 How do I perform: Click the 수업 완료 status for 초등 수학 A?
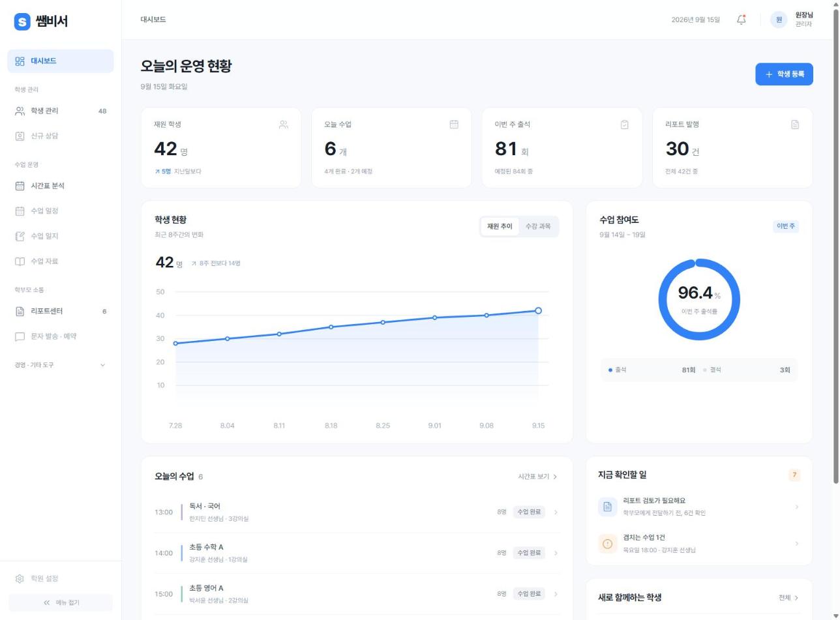529,553
